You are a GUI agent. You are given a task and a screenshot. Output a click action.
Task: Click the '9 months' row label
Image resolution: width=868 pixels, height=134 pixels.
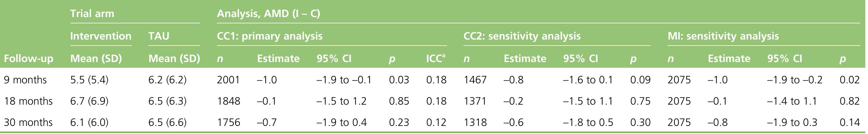(x=25, y=80)
